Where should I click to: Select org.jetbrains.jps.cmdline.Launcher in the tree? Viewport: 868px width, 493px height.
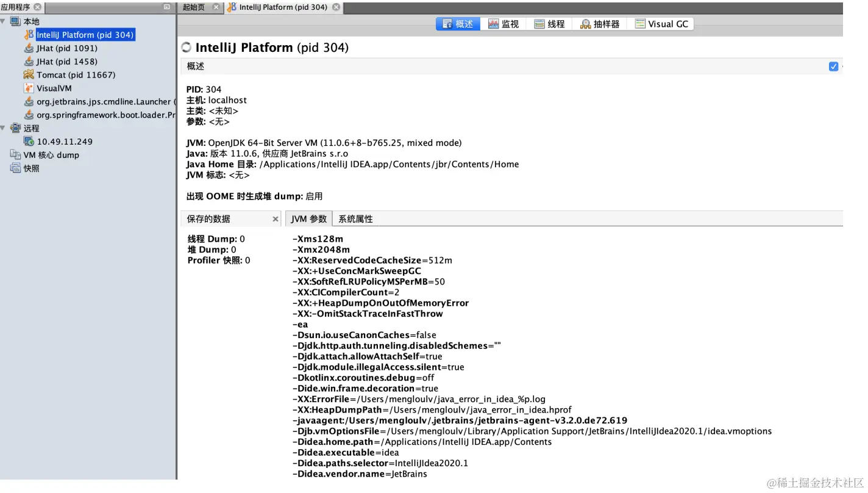click(105, 102)
